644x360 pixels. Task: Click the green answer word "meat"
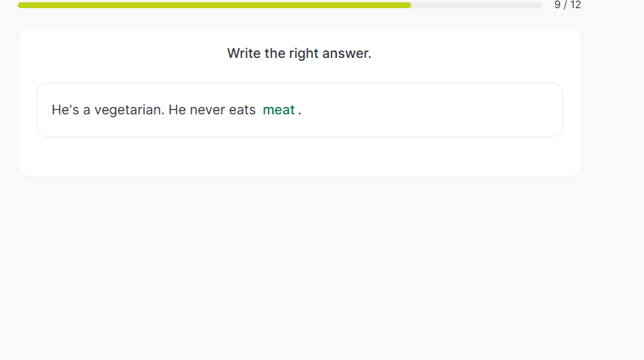(279, 110)
